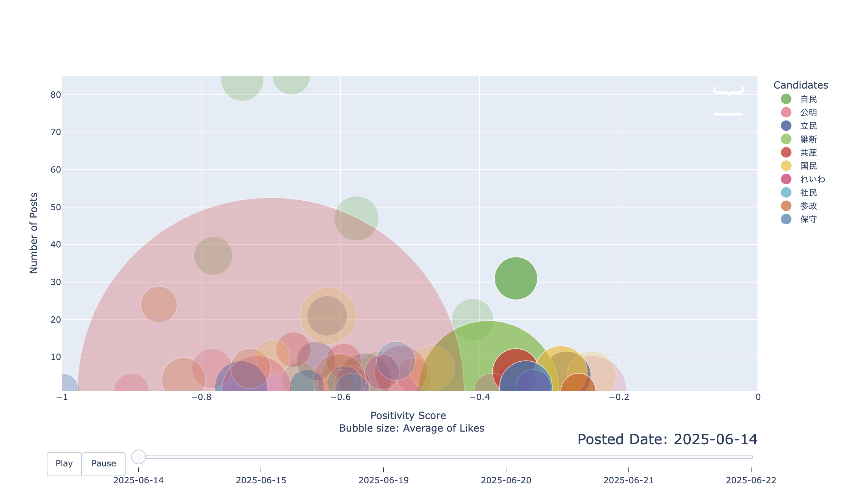Click the Play animation button
This screenshot has height=504, width=844.
click(x=64, y=464)
